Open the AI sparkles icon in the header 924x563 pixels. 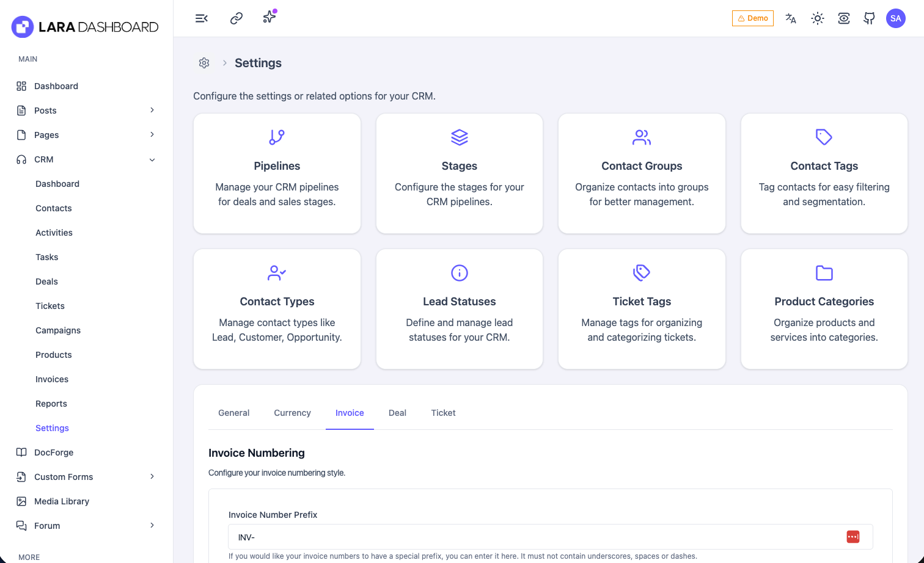pyautogui.click(x=269, y=18)
